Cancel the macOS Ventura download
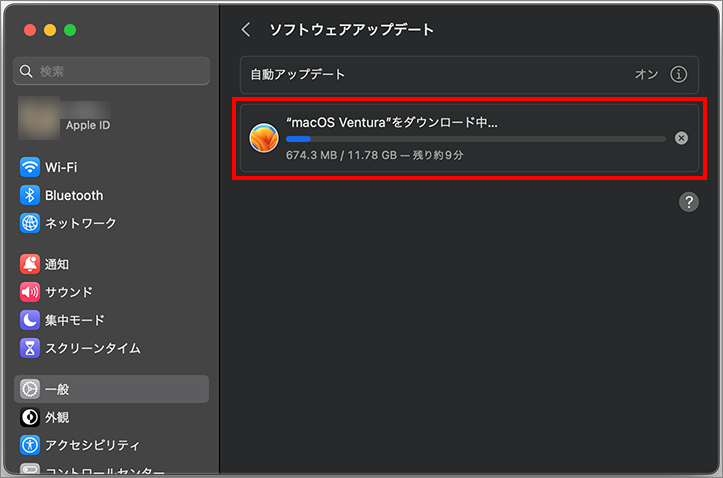The image size is (723, 478). (x=681, y=138)
